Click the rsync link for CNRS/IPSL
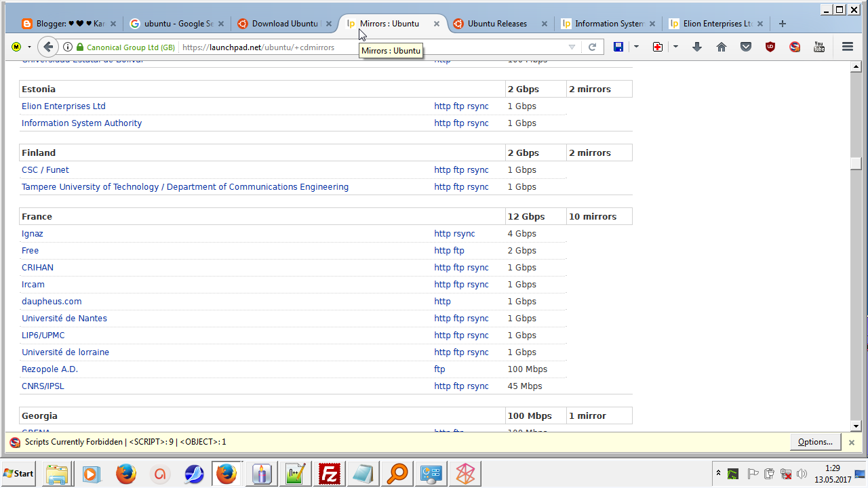868x488 pixels. 477,386
